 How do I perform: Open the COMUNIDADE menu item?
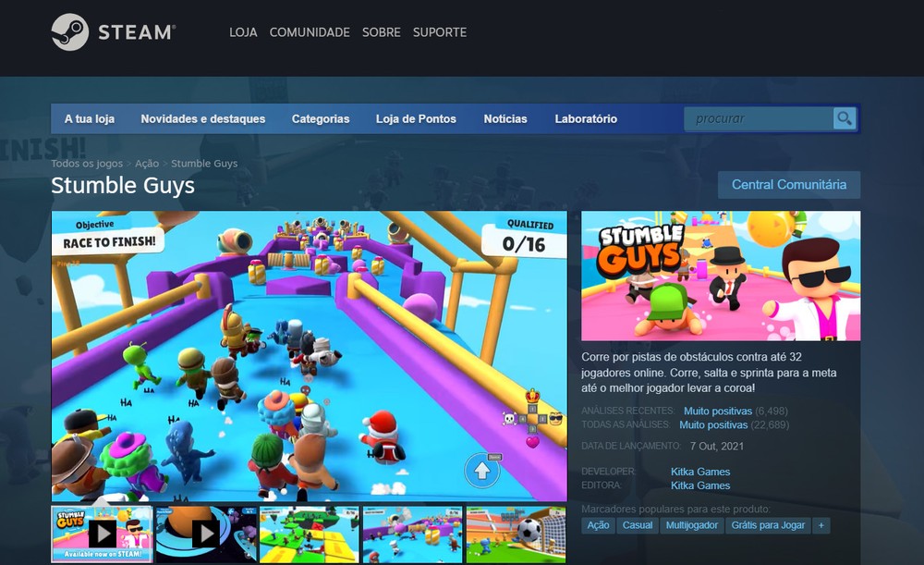click(310, 31)
